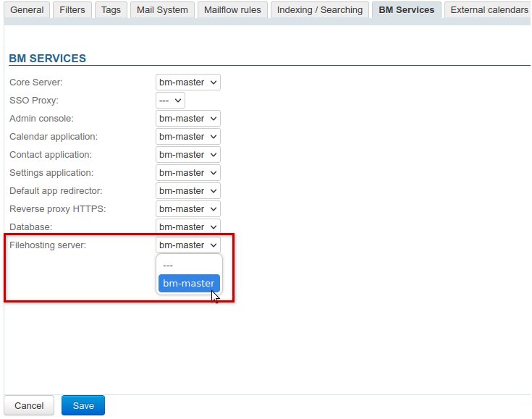View the Indexing / Searching tab

[320, 10]
